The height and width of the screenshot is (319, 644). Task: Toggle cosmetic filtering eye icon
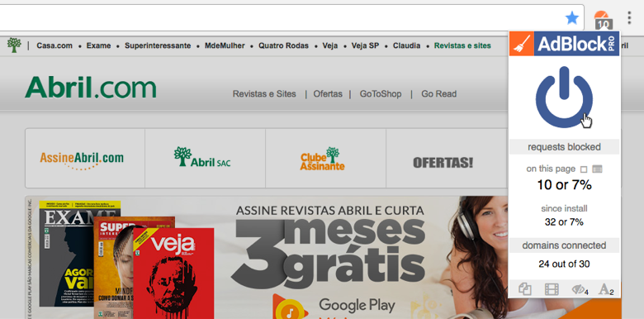pos(580,290)
